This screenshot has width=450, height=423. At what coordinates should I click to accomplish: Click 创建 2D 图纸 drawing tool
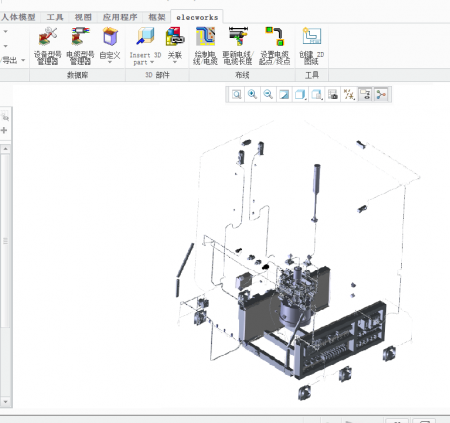311,46
